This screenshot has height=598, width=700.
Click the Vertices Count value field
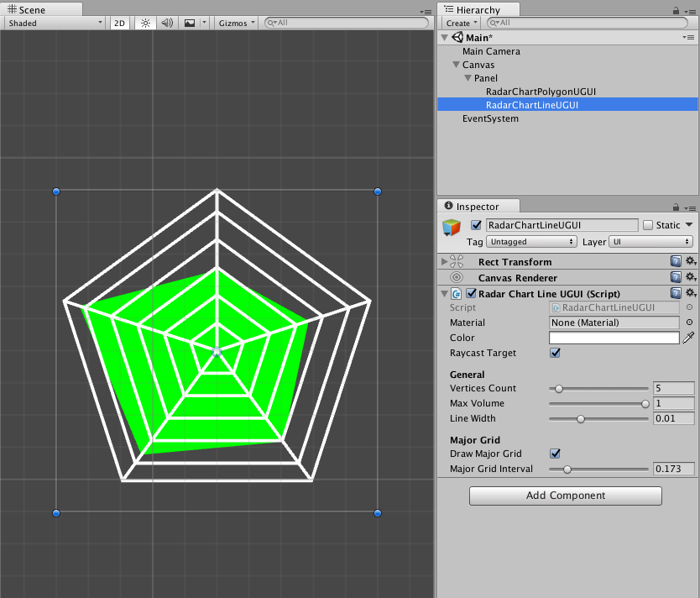(x=674, y=388)
